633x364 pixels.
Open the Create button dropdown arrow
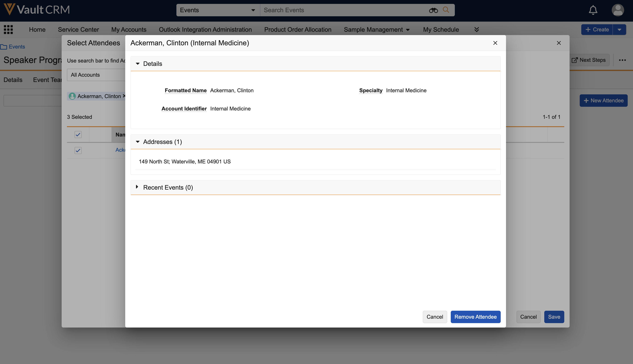point(619,30)
